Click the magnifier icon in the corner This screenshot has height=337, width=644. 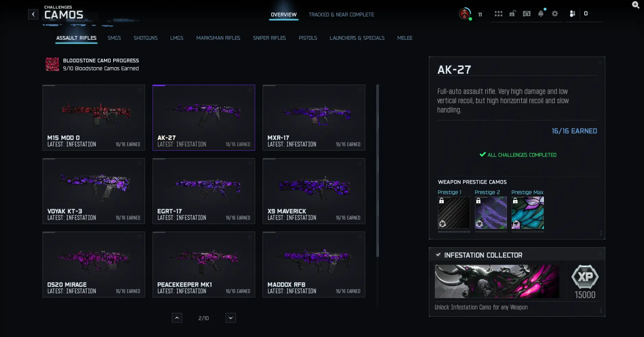click(635, 5)
